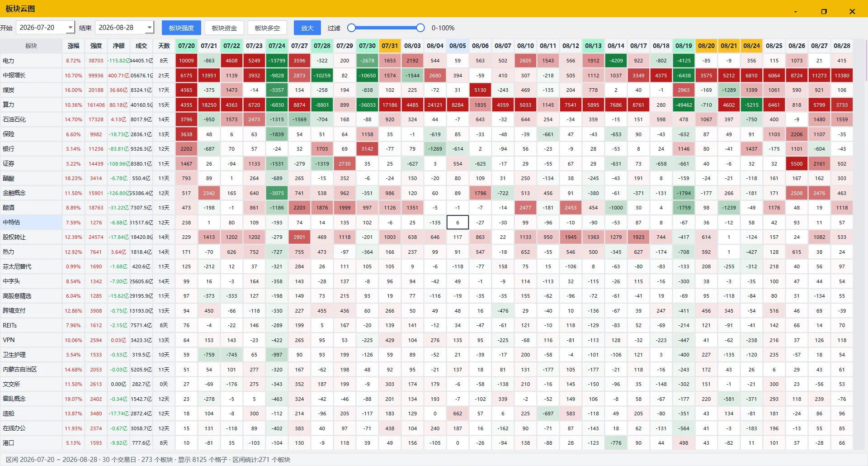868x466 pixels.
Task: Adjust the left filter slider handle
Action: (x=351, y=28)
